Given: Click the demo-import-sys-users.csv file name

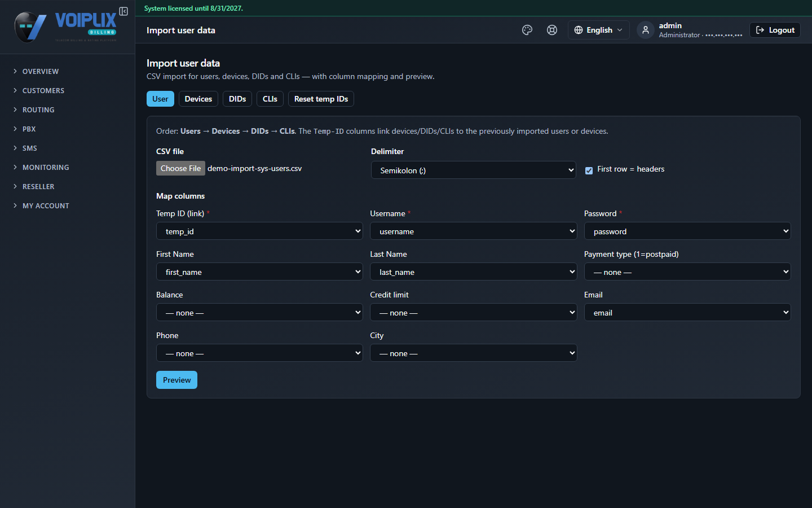Looking at the screenshot, I should (x=254, y=168).
